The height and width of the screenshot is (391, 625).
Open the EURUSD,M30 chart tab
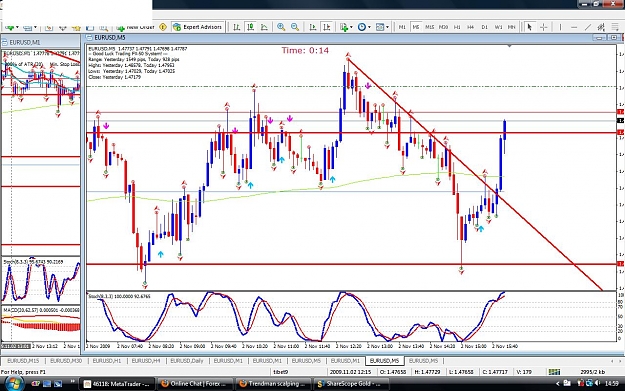point(66,361)
